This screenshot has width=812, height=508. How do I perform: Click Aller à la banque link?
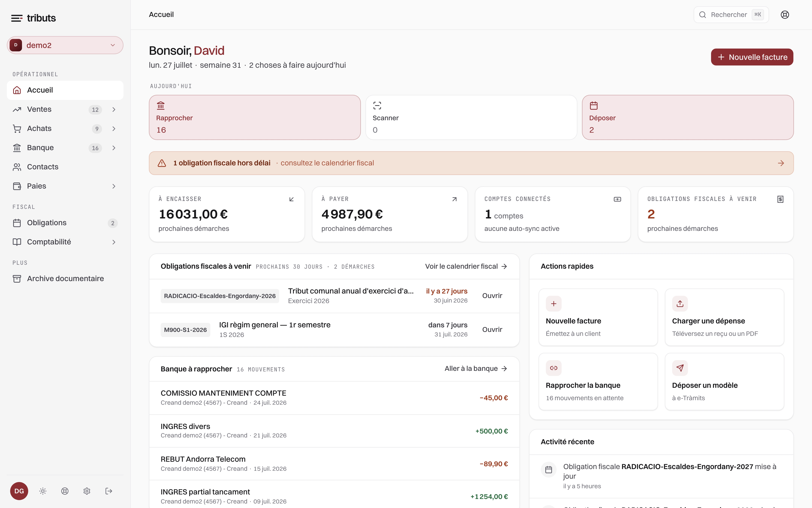(476, 369)
